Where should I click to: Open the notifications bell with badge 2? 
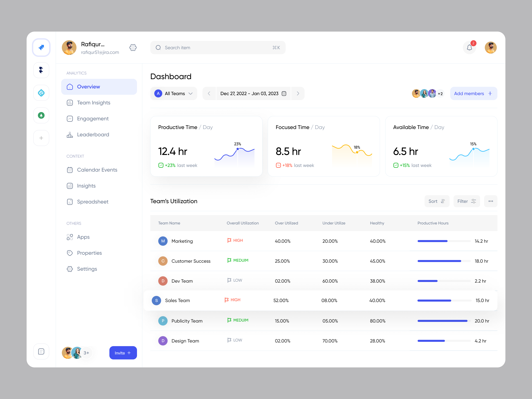click(469, 48)
